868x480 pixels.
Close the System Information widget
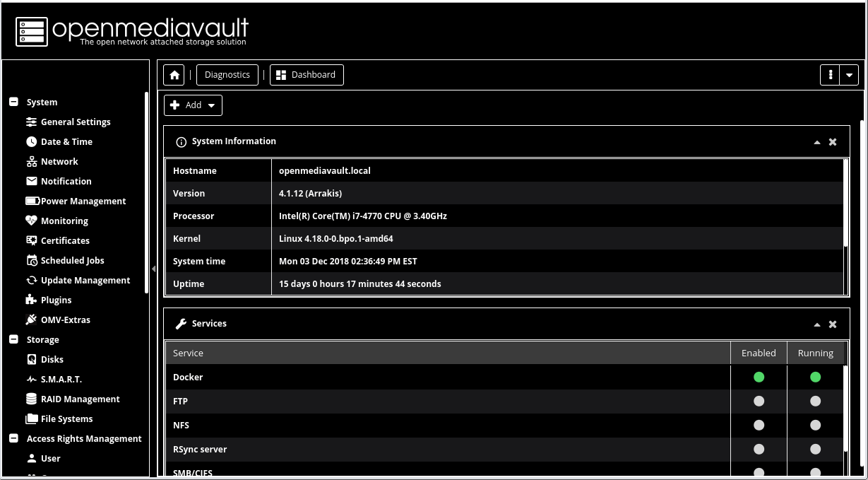click(833, 141)
